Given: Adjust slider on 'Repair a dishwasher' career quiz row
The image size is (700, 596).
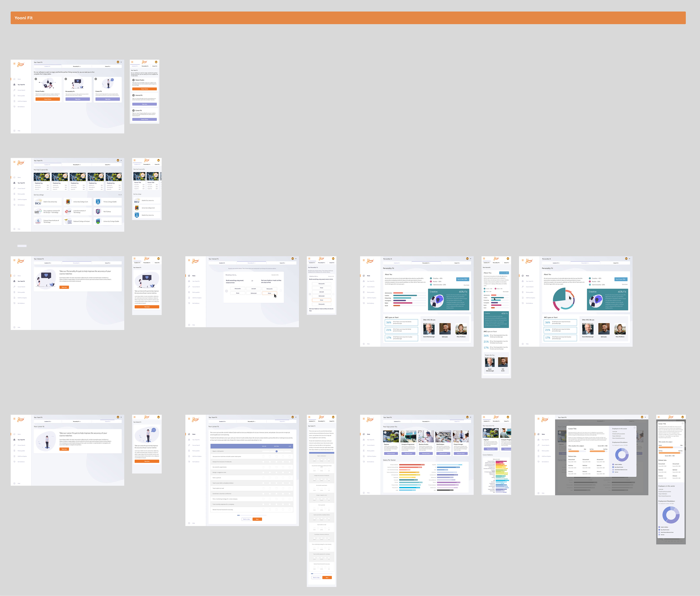Looking at the screenshot, I should click(x=277, y=451).
